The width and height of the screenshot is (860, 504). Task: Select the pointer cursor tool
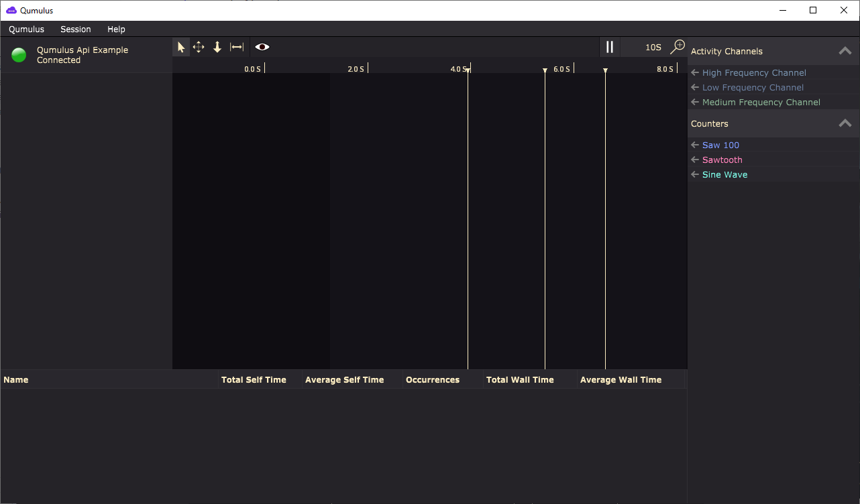[x=181, y=47]
